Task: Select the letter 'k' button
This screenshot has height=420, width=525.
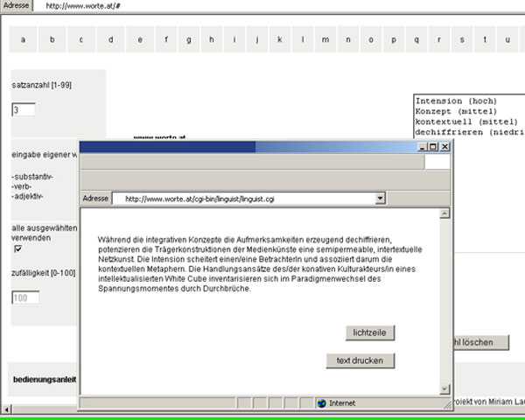Action: click(x=278, y=39)
